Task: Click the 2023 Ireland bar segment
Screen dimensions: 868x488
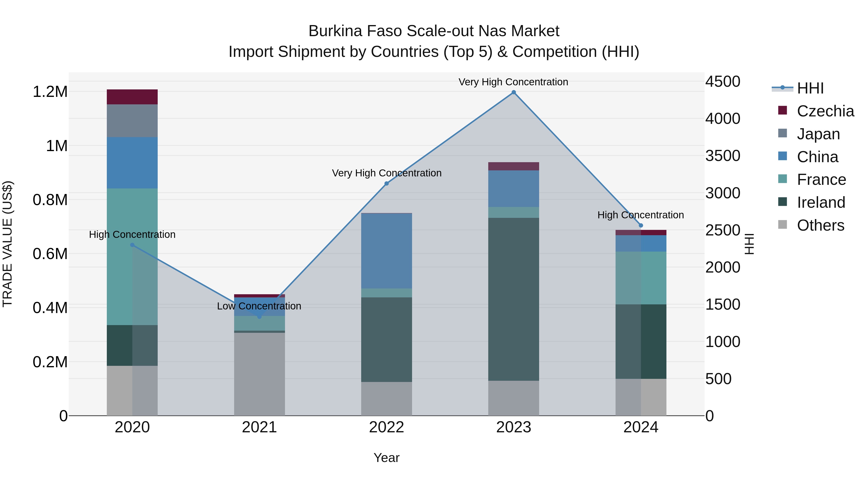Action: [x=514, y=300]
